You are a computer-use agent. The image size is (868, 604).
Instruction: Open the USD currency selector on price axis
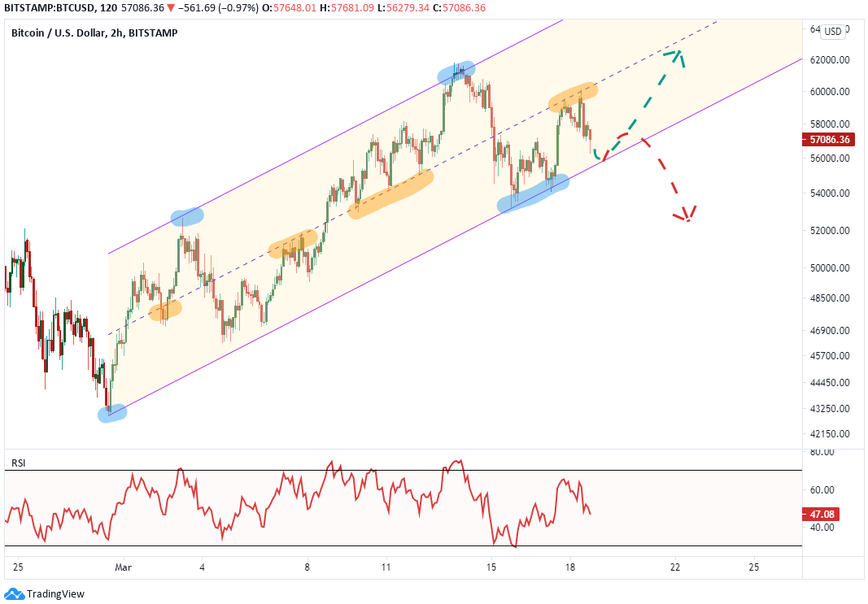832,32
